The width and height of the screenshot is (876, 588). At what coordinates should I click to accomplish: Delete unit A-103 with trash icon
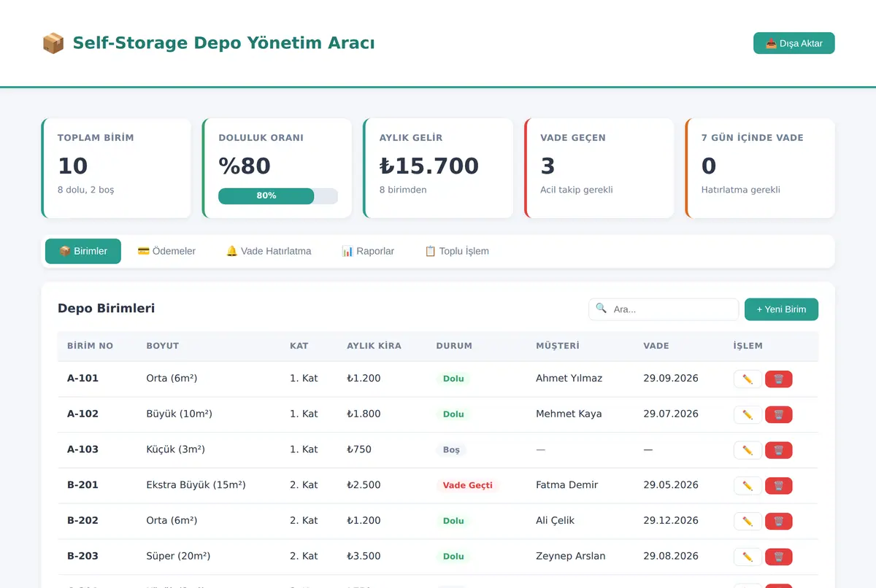779,450
